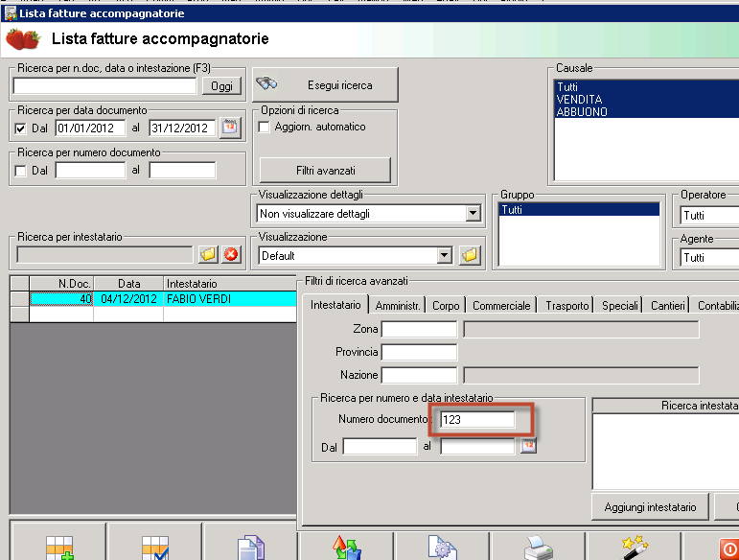This screenshot has width=739, height=560.
Task: Click the start date field 01/01/2012
Action: [x=90, y=128]
